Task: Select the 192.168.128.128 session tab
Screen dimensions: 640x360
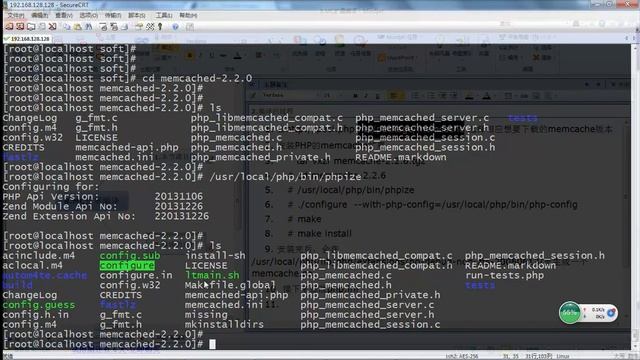Action: pyautogui.click(x=27, y=39)
